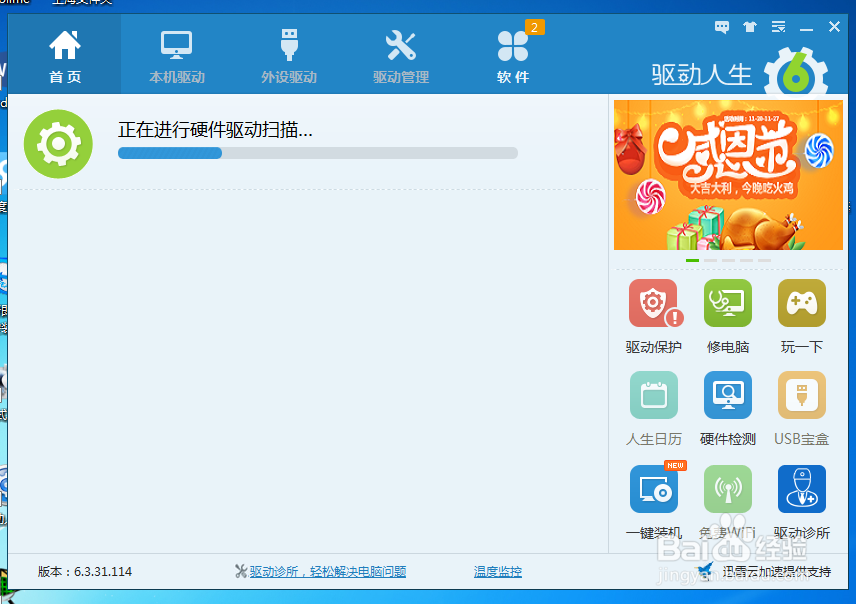Image resolution: width=856 pixels, height=604 pixels.
Task: Select the last banner page indicator
Action: [x=764, y=260]
